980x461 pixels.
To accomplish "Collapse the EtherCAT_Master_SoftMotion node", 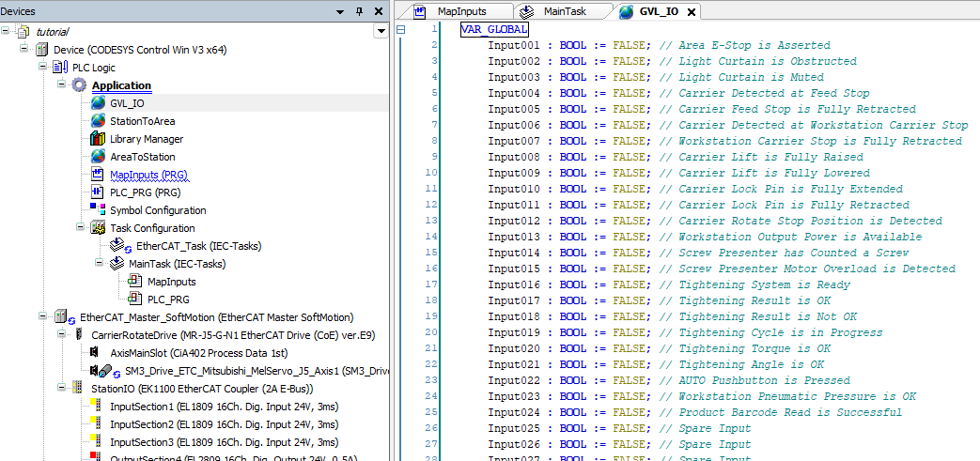I will [43, 316].
